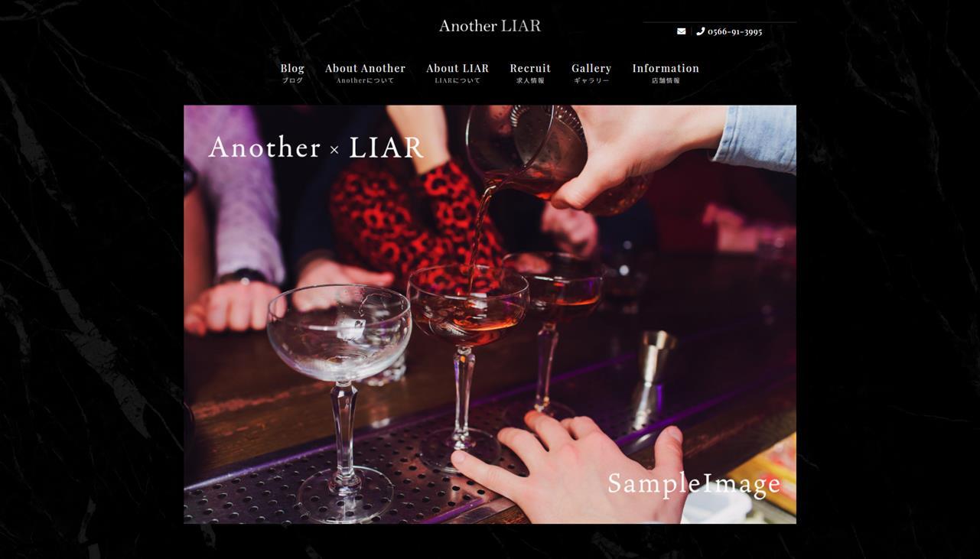Viewport: 980px width, 559px height.
Task: Click the Anotherについて sublabel
Action: (x=365, y=80)
